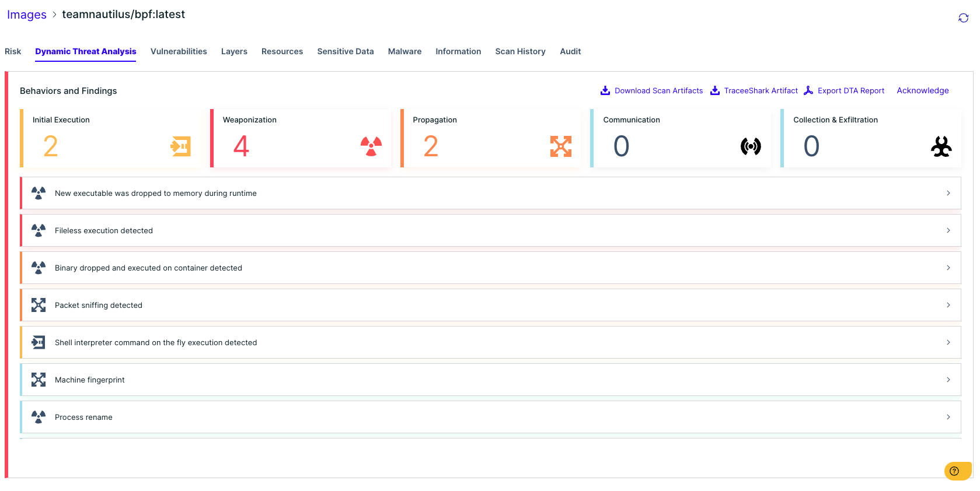Screen dimensions: 980x491
Task: Expand Packet sniffing detected finding
Action: coord(948,305)
